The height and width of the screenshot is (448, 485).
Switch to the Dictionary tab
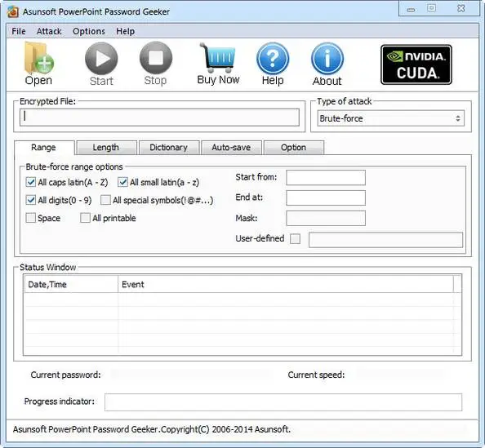point(169,148)
